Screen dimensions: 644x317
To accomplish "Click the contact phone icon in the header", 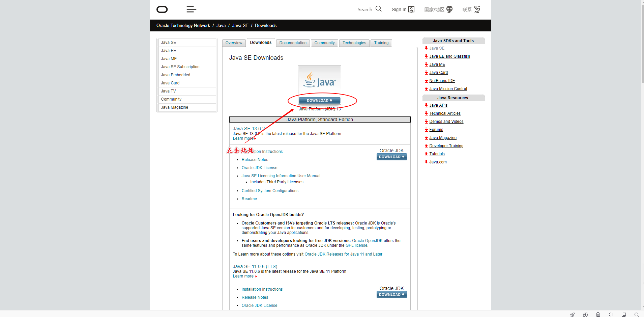I will click(x=477, y=9).
